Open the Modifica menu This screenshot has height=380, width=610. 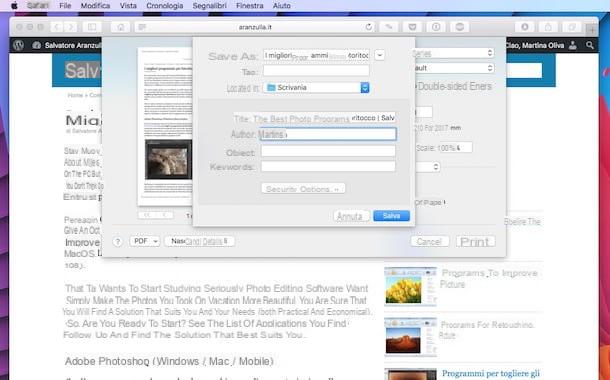95,5
